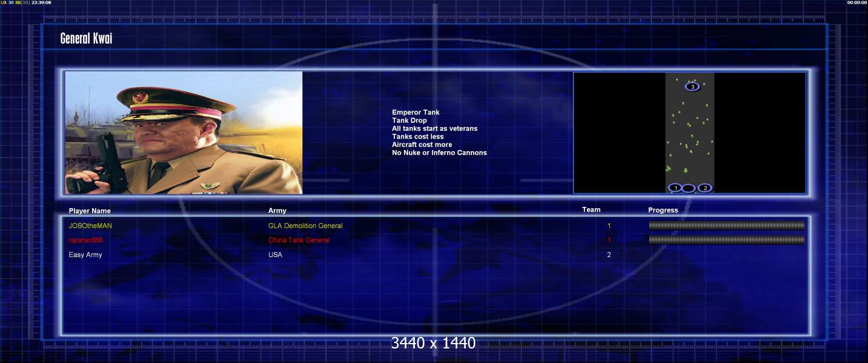Click the "General Kwai" title text

[87, 39]
